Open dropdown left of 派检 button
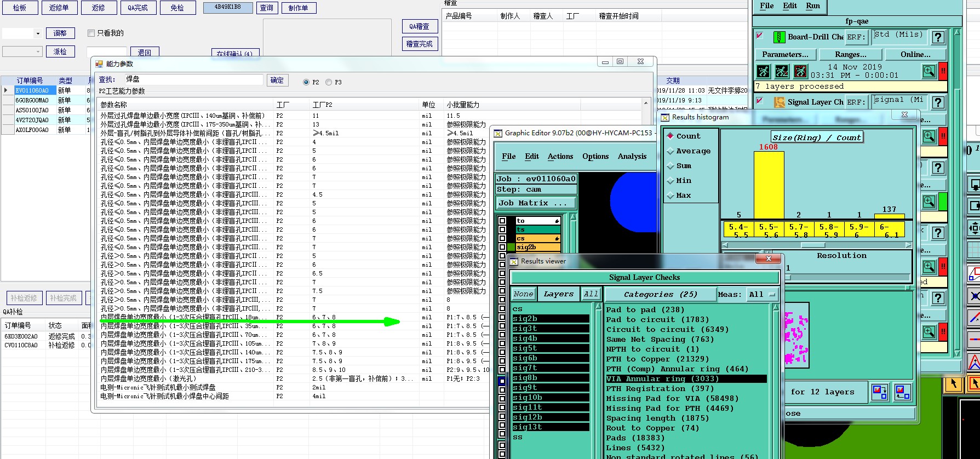The image size is (980, 459). click(x=22, y=51)
